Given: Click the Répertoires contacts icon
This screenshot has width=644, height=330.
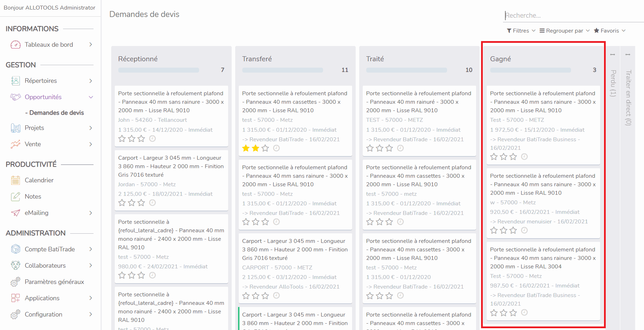Looking at the screenshot, I should [x=16, y=81].
